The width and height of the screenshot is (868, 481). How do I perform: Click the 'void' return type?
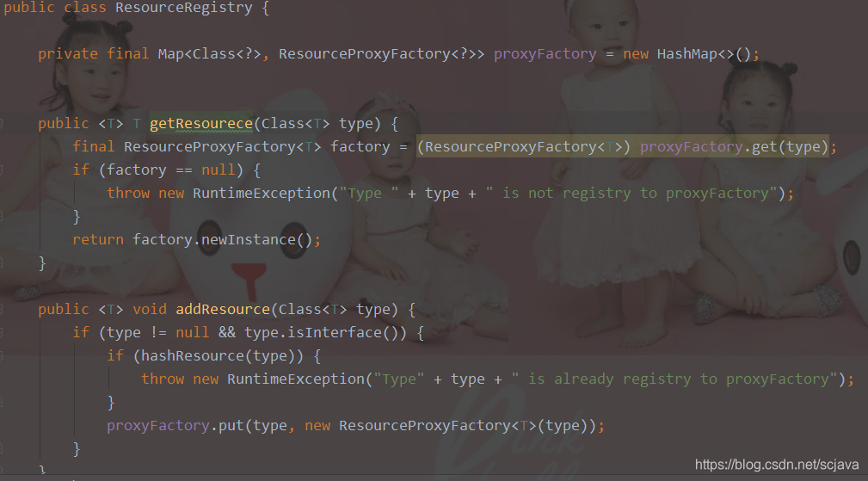(x=150, y=310)
